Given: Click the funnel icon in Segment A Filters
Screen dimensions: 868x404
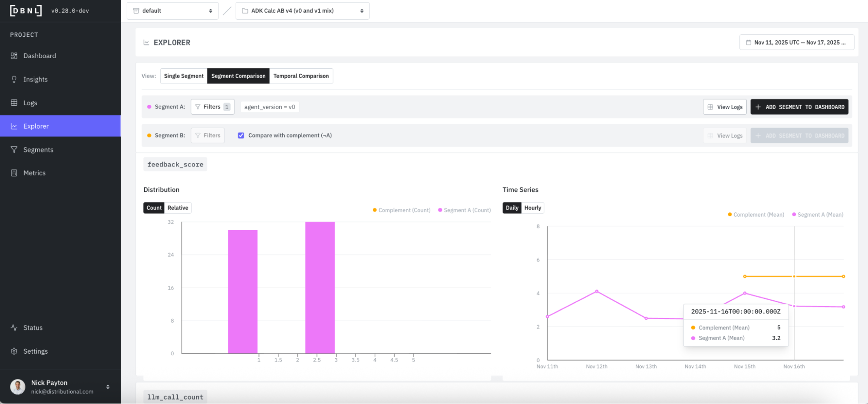Looking at the screenshot, I should point(198,107).
